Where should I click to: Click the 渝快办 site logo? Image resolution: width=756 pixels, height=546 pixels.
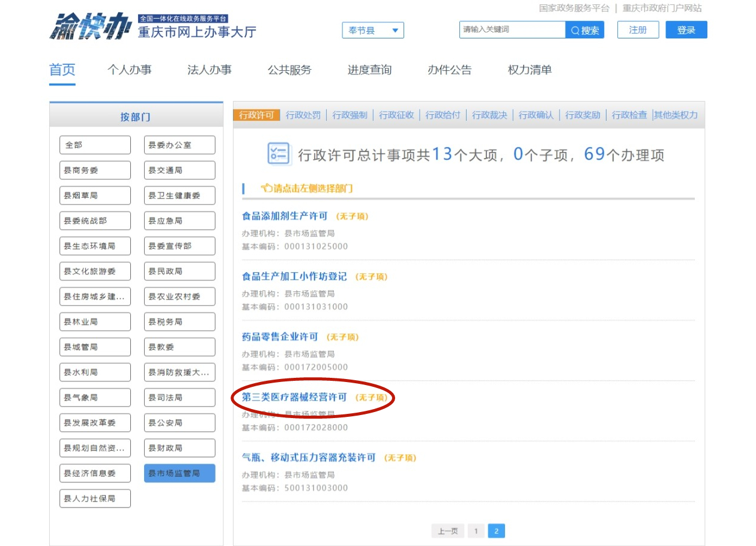90,27
